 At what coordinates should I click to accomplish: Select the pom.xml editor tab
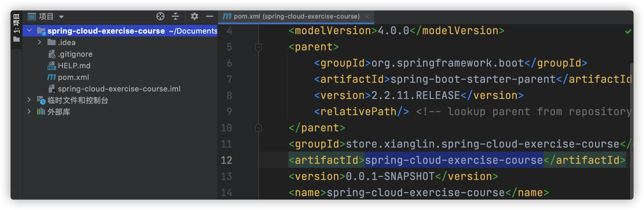click(x=297, y=16)
